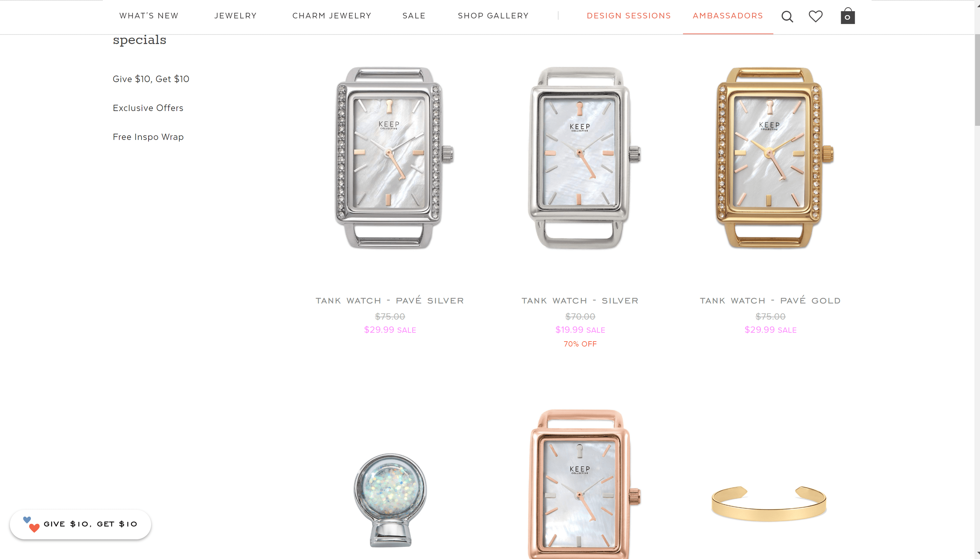Select the DESIGN SESSIONS tab
The width and height of the screenshot is (980, 559).
pyautogui.click(x=628, y=16)
